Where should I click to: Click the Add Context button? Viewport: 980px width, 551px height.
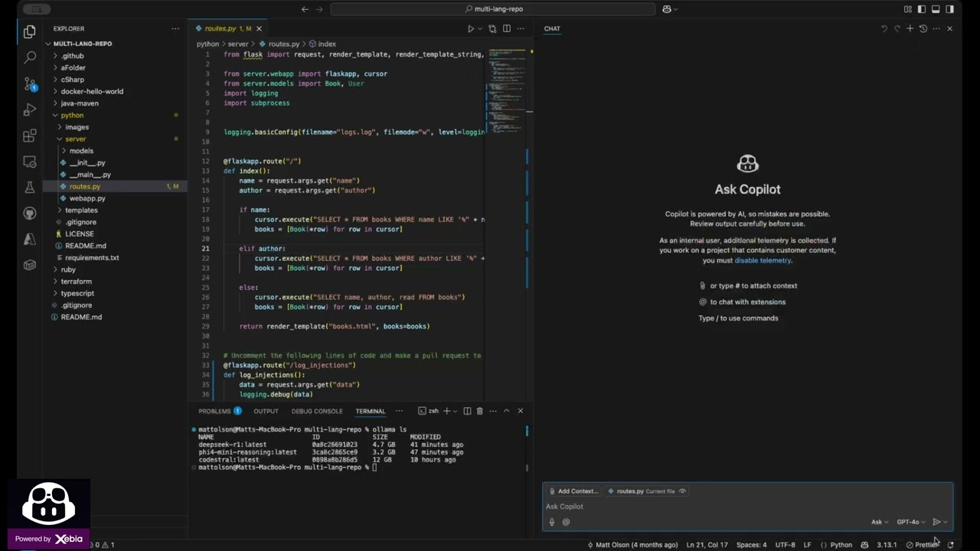pos(573,491)
